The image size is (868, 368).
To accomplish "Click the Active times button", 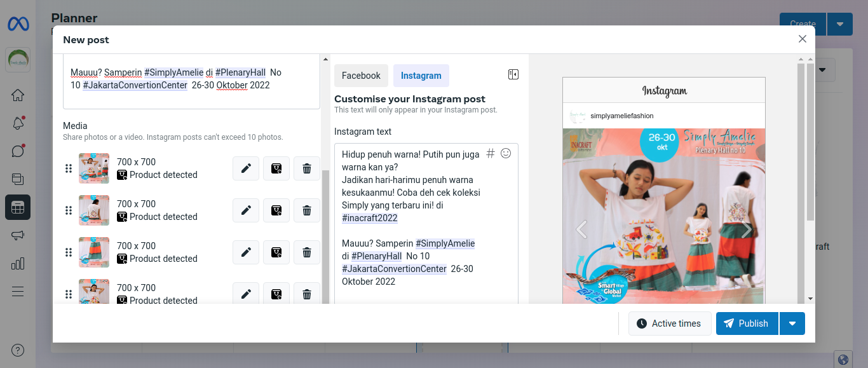I will (x=670, y=324).
